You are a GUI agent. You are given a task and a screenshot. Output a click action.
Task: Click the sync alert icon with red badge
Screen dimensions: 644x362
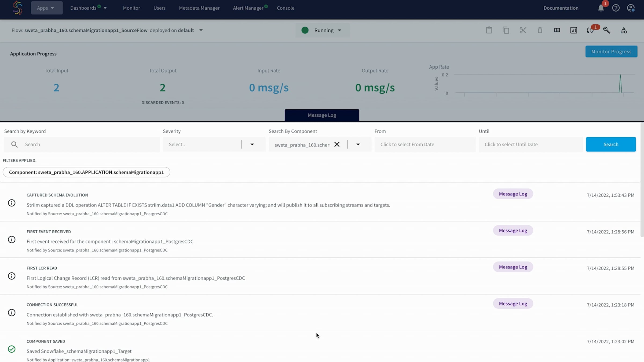click(590, 30)
